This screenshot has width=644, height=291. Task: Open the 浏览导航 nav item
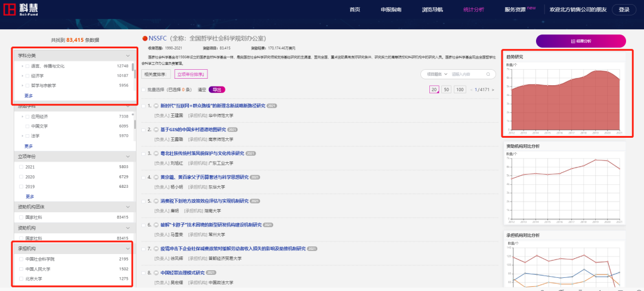tap(432, 10)
